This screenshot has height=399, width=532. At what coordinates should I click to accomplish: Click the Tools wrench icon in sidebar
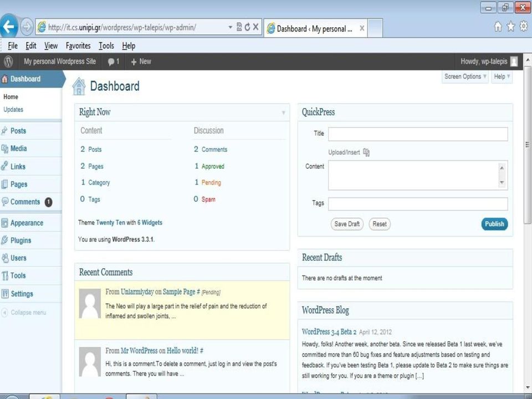tap(4, 275)
